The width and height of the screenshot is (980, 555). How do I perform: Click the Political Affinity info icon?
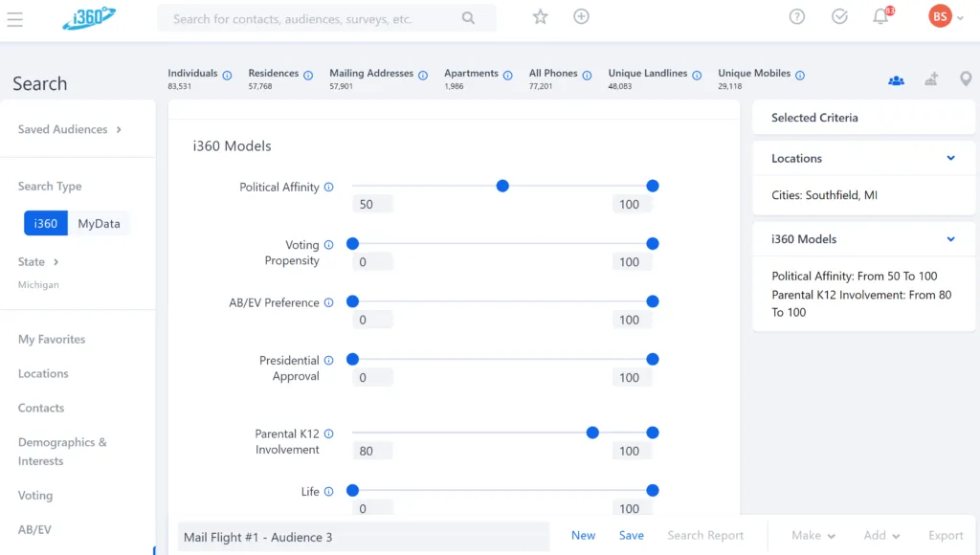click(x=329, y=188)
